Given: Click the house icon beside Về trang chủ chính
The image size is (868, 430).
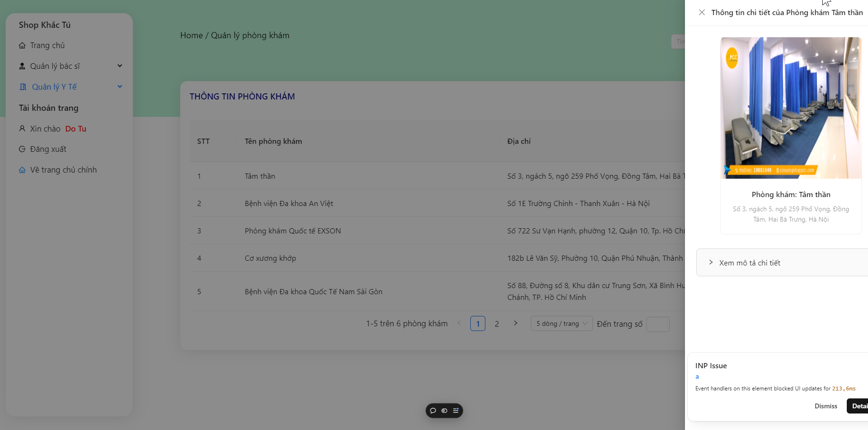Looking at the screenshot, I should pos(22,170).
